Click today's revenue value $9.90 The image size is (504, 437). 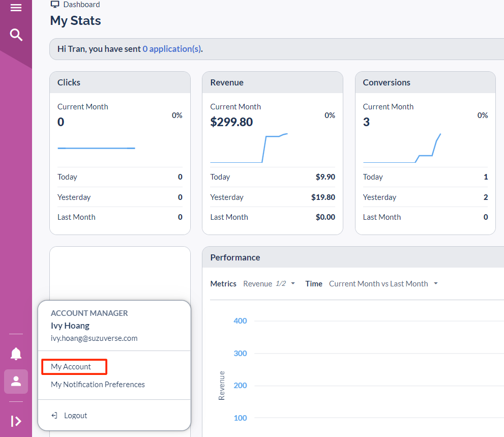(325, 177)
